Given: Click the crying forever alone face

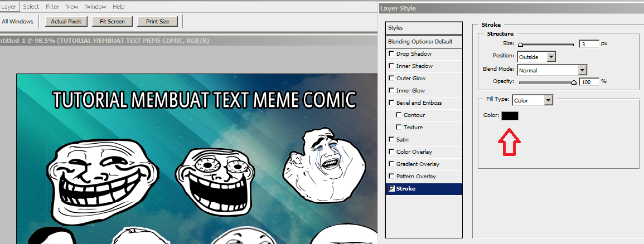Looking at the screenshot, I should [x=324, y=165].
